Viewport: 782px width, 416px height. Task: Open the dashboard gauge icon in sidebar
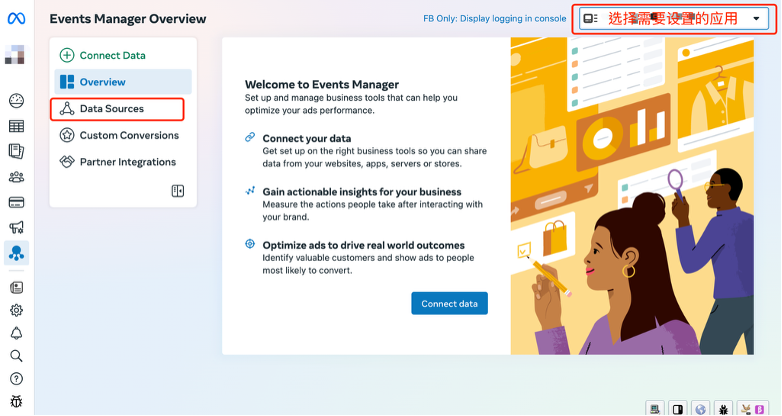(16, 101)
